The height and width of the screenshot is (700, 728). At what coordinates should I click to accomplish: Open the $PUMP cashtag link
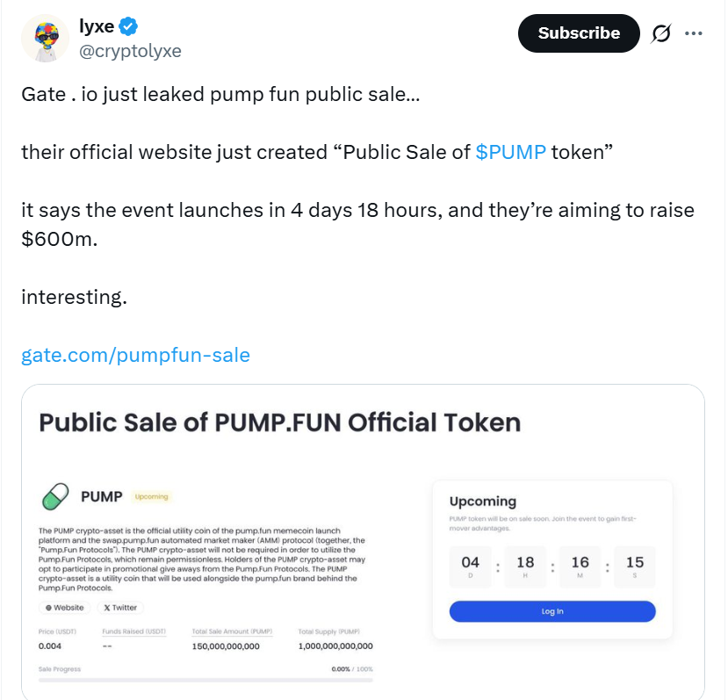pos(511,152)
